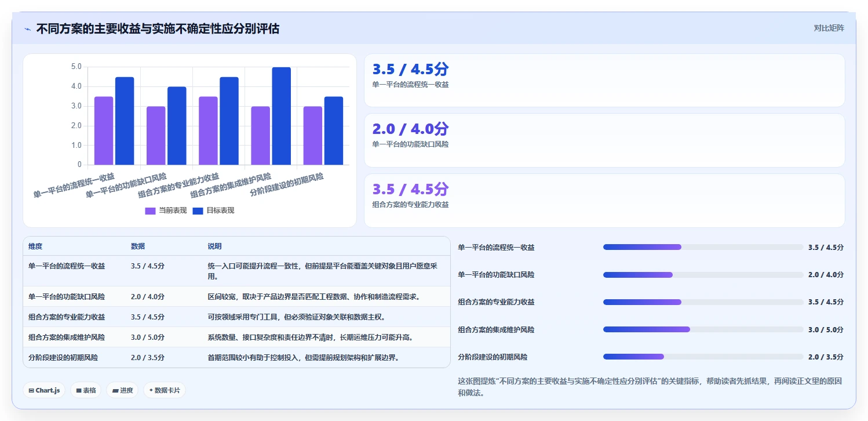Click the summary paragraph beginning 这张图提炼
868x421 pixels.
click(650, 387)
